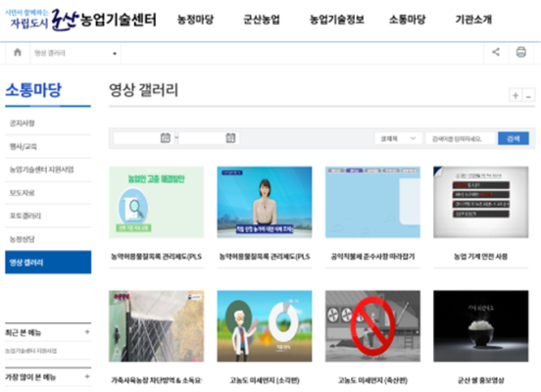Open the 농정마당 top menu

point(196,20)
